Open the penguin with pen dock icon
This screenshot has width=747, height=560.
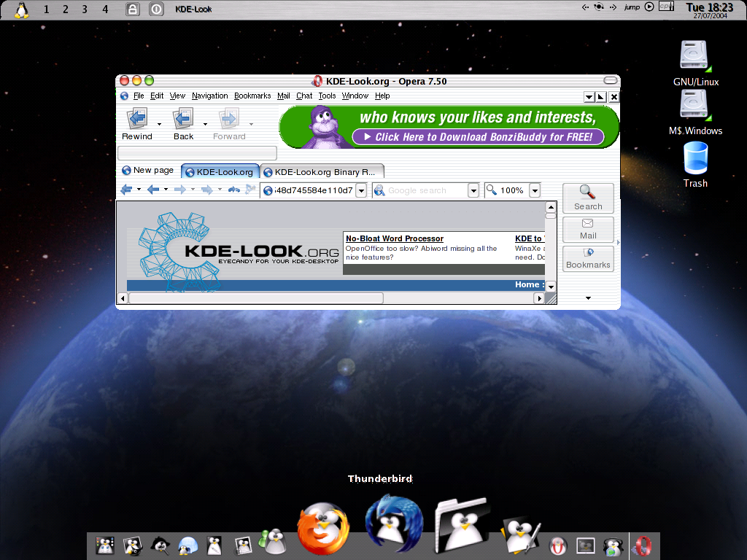(x=520, y=535)
